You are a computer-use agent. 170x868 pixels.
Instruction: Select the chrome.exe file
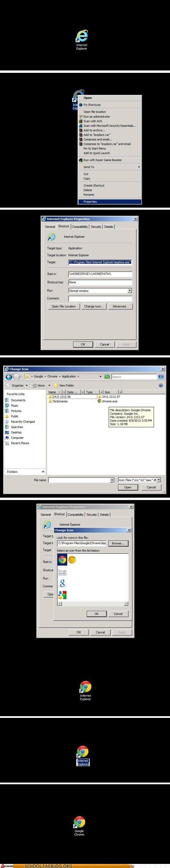[x=107, y=401]
